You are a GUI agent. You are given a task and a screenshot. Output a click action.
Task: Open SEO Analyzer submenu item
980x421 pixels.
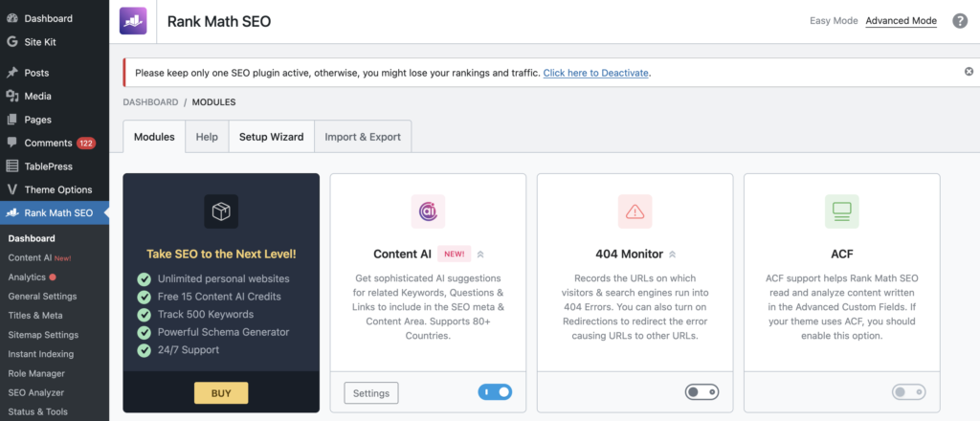click(x=36, y=393)
